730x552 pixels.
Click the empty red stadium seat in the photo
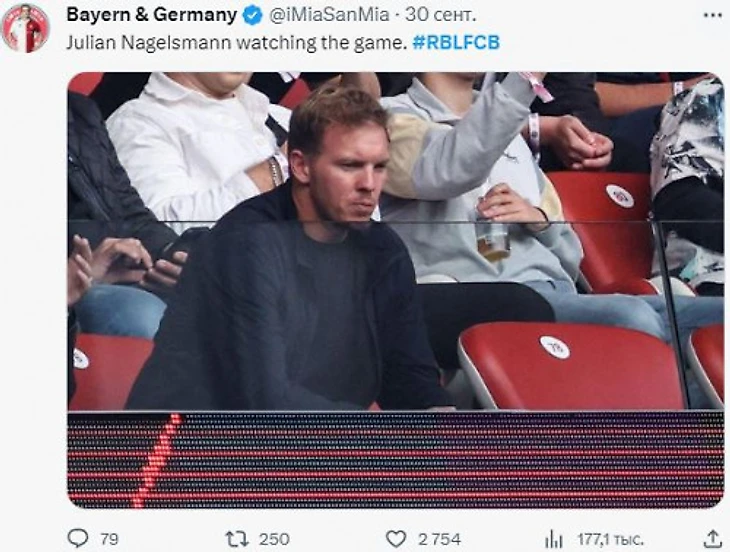(568, 365)
